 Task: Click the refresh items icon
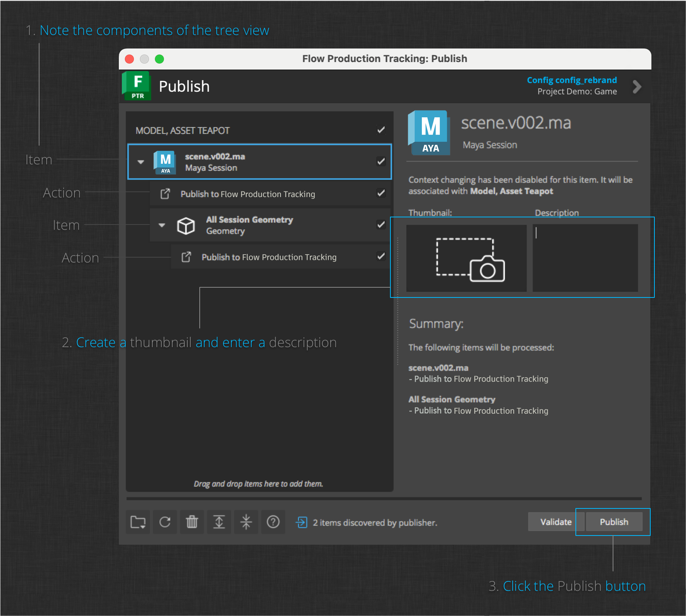165,522
